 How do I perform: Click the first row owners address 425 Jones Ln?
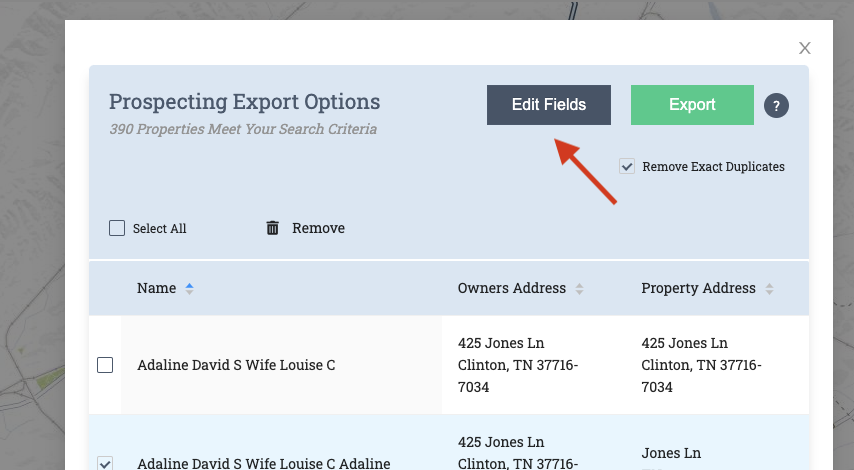[500, 344]
